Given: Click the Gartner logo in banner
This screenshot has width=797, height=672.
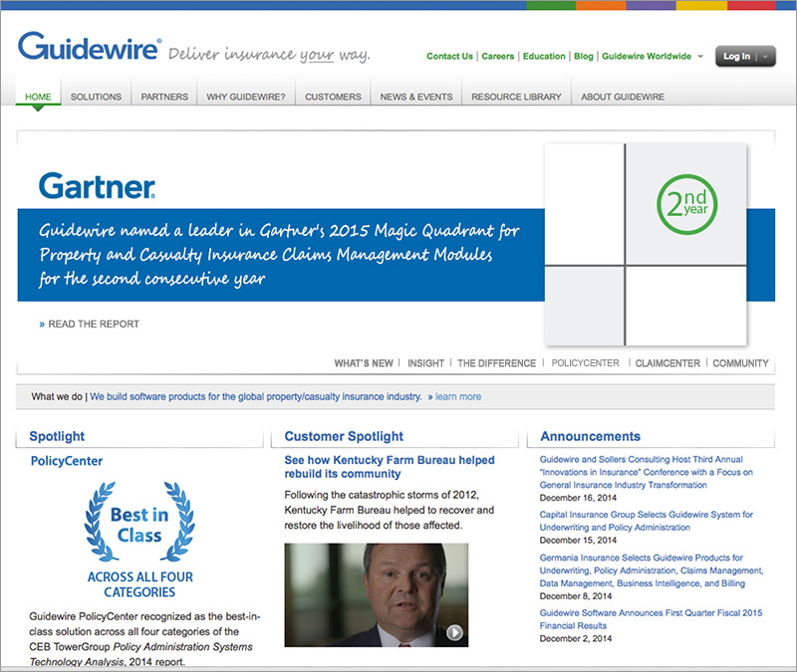Looking at the screenshot, I should [97, 186].
